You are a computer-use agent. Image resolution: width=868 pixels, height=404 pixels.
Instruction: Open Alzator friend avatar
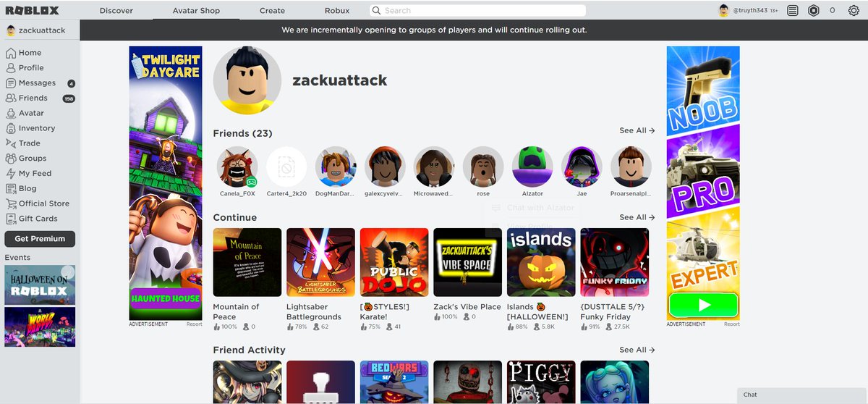pos(532,167)
